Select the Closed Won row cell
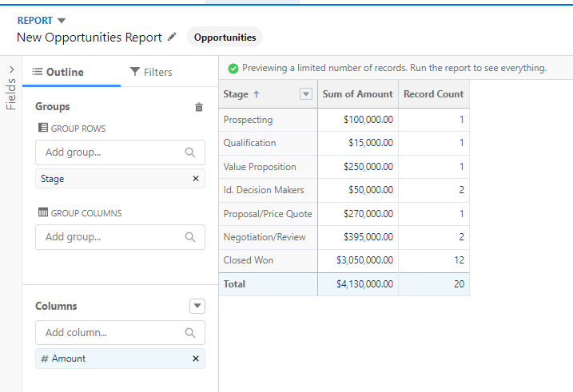Image resolution: width=573 pixels, height=392 pixels. pos(249,260)
